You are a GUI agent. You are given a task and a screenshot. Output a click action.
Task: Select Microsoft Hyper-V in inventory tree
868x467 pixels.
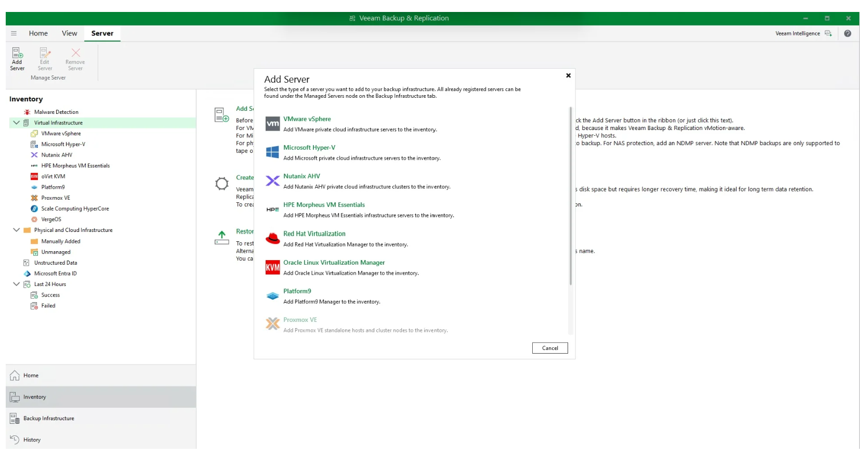click(x=63, y=145)
